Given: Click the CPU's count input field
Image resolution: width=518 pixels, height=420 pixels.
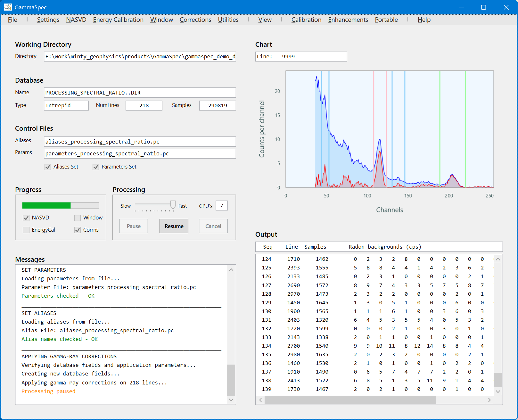Looking at the screenshot, I should tap(222, 206).
